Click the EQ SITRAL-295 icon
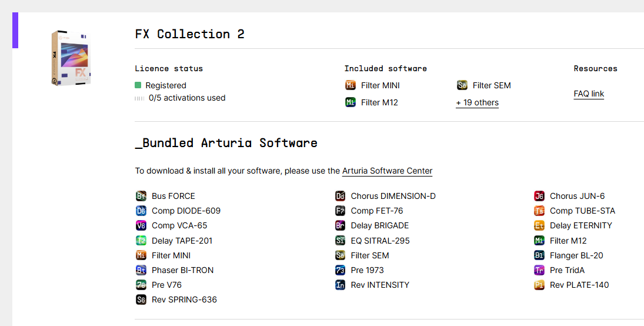The height and width of the screenshot is (326, 644). (340, 241)
